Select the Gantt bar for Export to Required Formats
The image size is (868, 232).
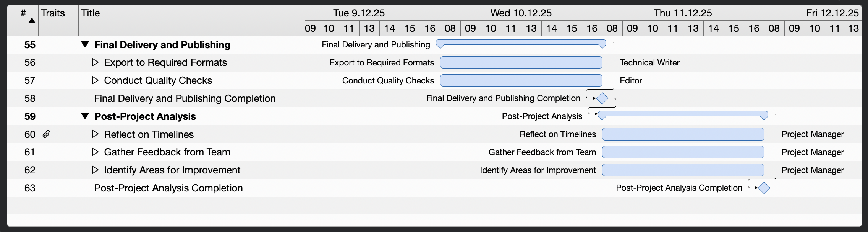coord(521,62)
